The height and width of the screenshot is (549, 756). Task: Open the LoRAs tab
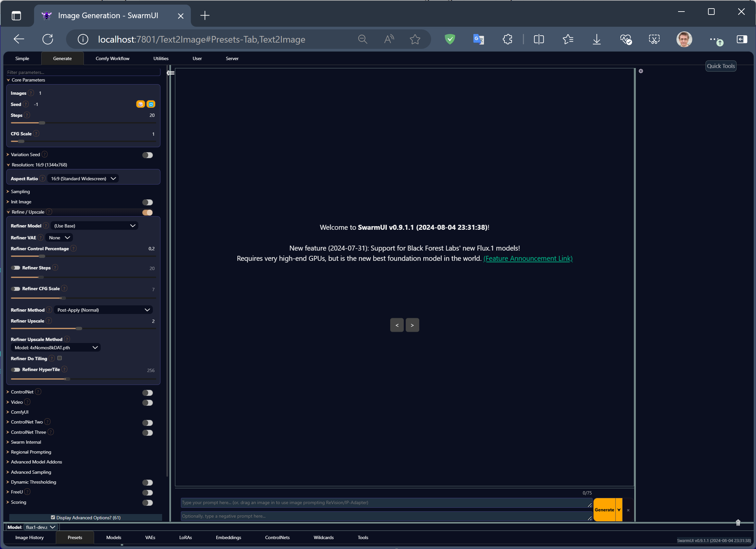tap(185, 538)
